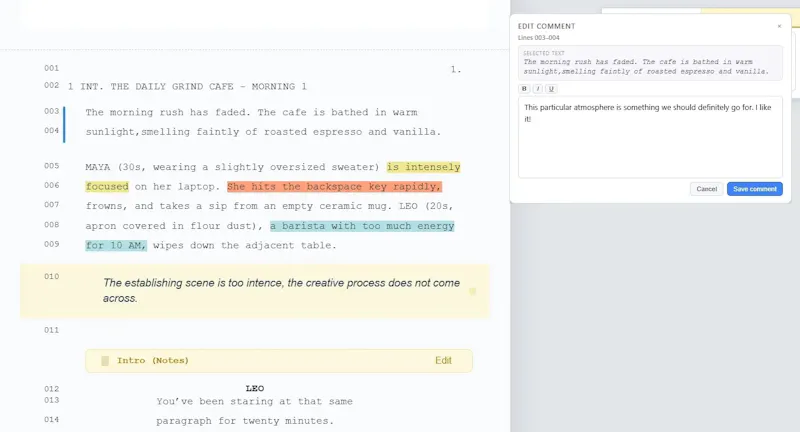Click the note marker on line 010

472,291
